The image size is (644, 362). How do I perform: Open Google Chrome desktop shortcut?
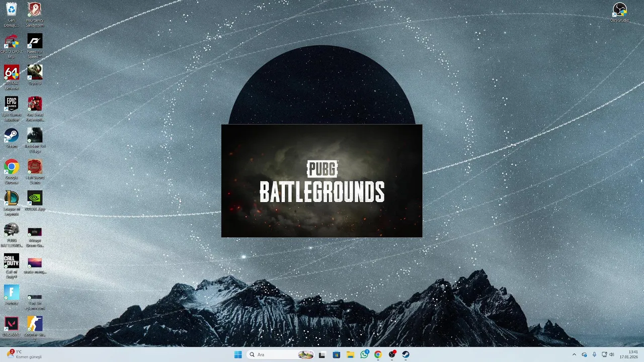(11, 171)
